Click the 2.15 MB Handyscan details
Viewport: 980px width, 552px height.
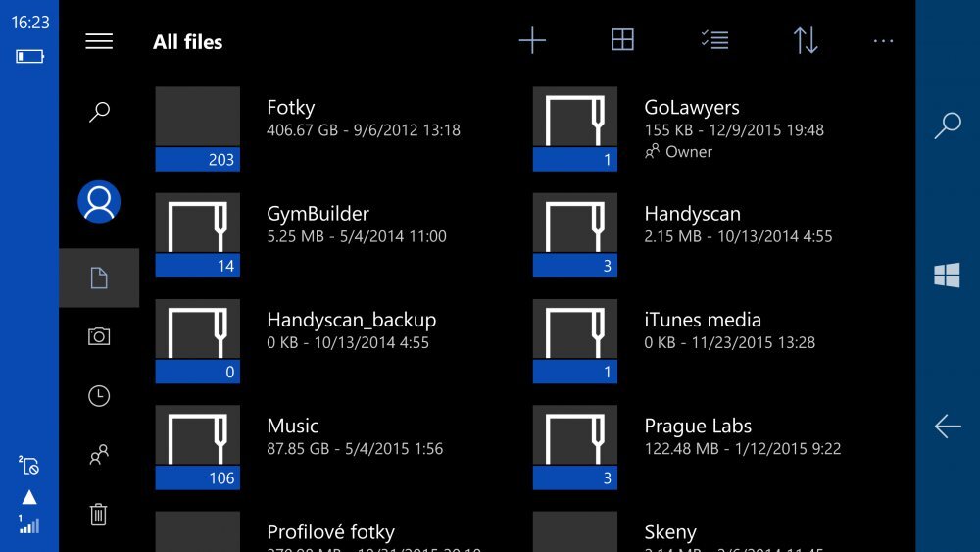[738, 236]
